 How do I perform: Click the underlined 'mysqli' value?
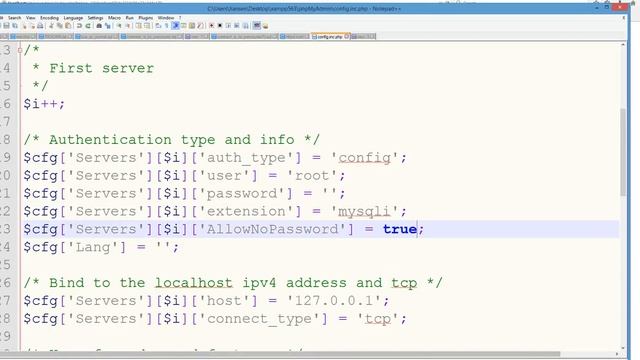(x=364, y=211)
